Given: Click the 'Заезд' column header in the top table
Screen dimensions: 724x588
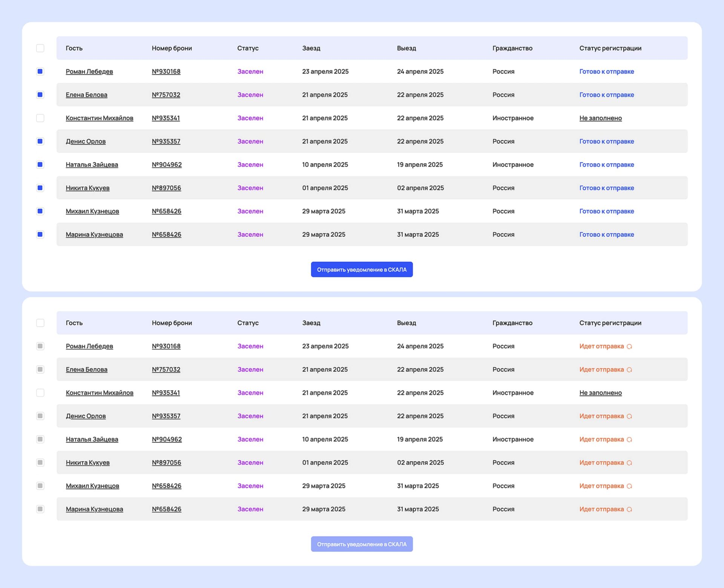Looking at the screenshot, I should (x=311, y=48).
